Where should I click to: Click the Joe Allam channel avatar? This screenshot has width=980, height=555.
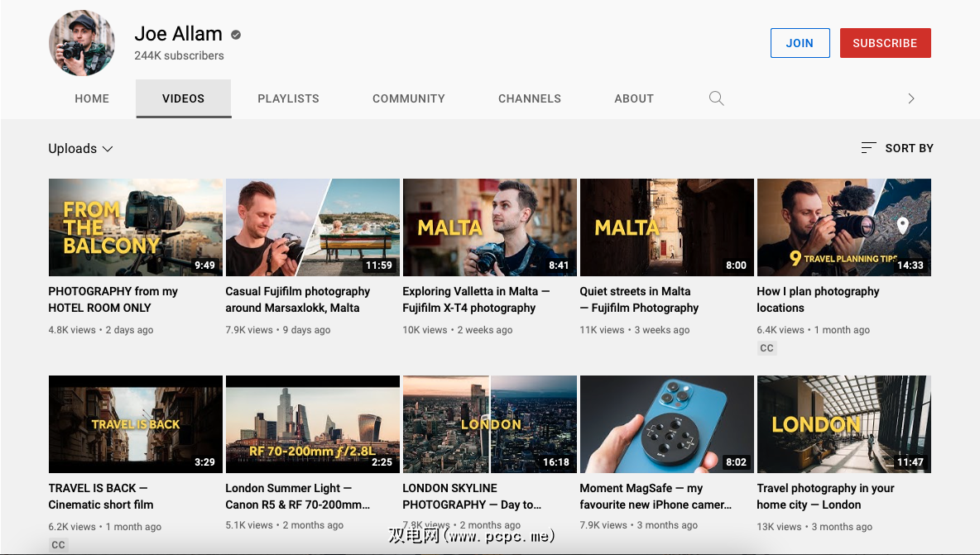pyautogui.click(x=82, y=43)
